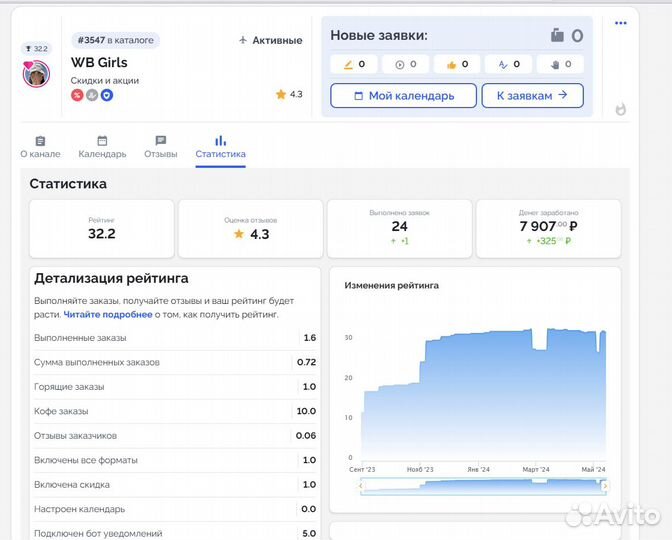Click the Новые заявки heading
The height and width of the screenshot is (540, 672).
[379, 35]
